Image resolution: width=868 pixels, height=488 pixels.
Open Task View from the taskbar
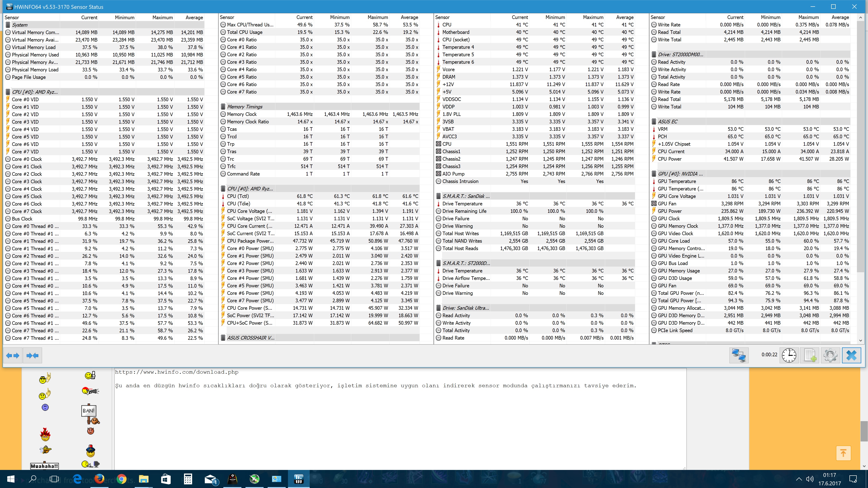54,479
